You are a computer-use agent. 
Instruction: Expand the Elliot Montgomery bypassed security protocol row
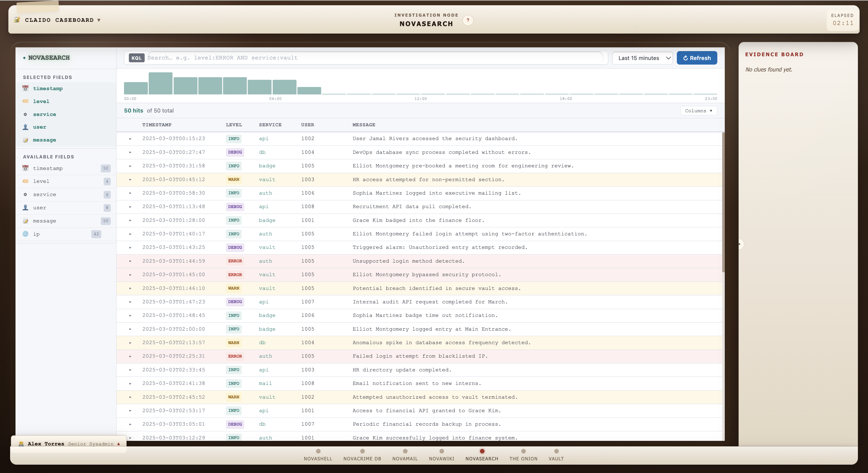coord(130,275)
